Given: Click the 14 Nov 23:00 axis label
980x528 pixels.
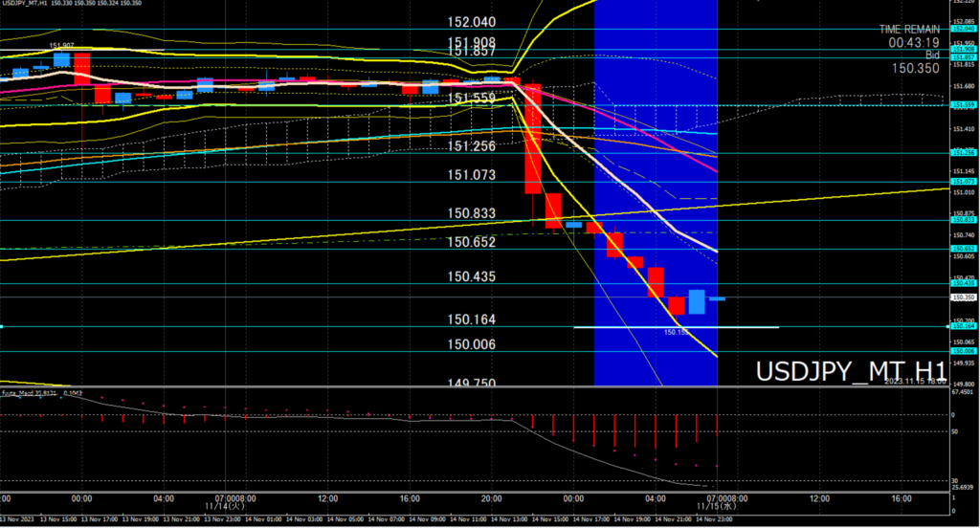Looking at the screenshot, I should (x=714, y=519).
